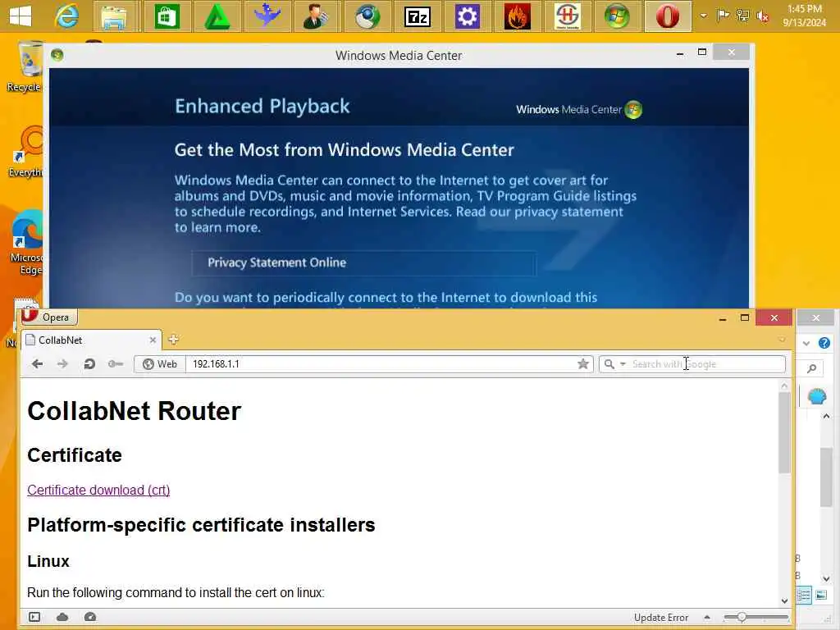Focus the 192.168.1.1 address field

click(x=382, y=364)
